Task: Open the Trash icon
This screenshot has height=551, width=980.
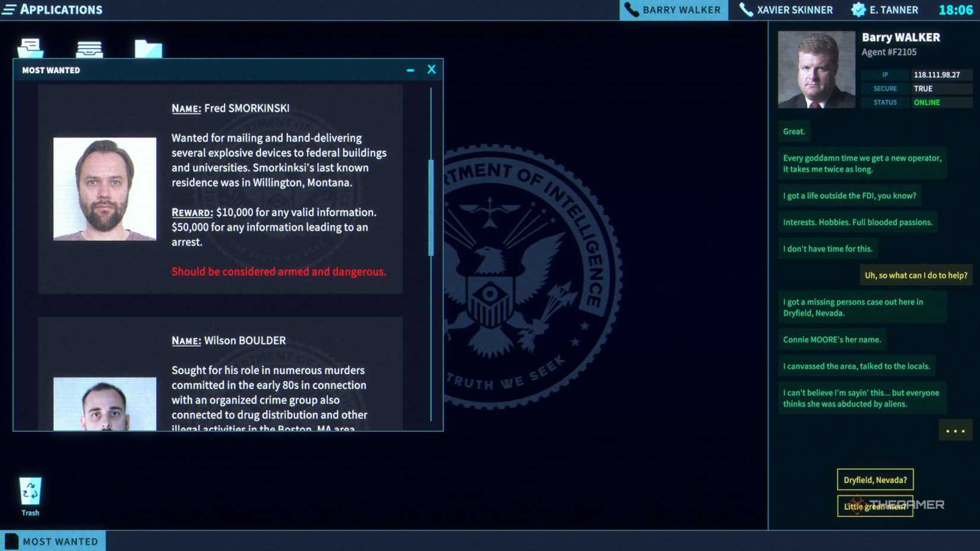Action: [x=30, y=497]
